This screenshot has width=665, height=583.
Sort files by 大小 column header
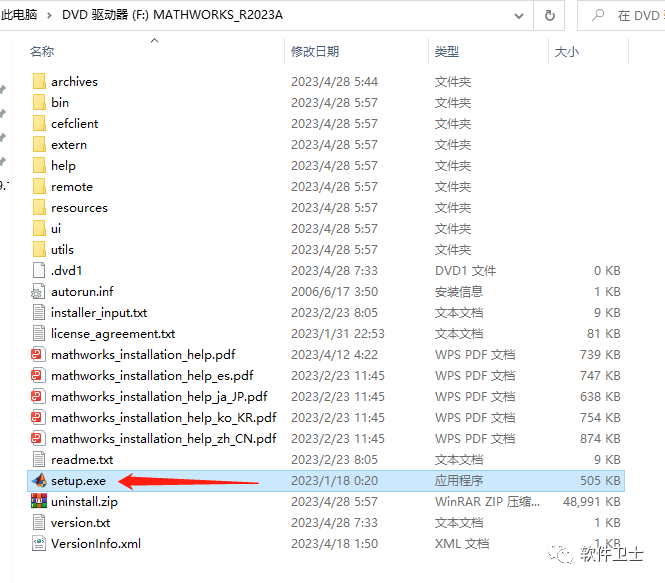tap(567, 52)
